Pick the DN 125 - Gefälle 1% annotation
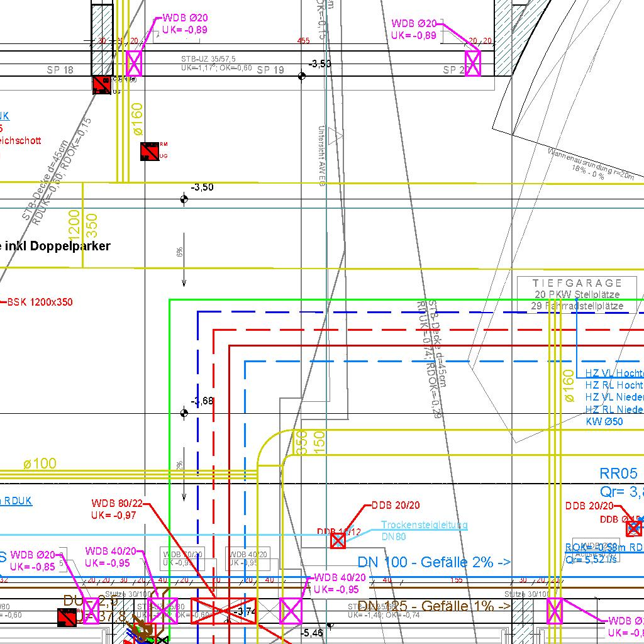Screen dimensions: 644x644 click(434, 606)
